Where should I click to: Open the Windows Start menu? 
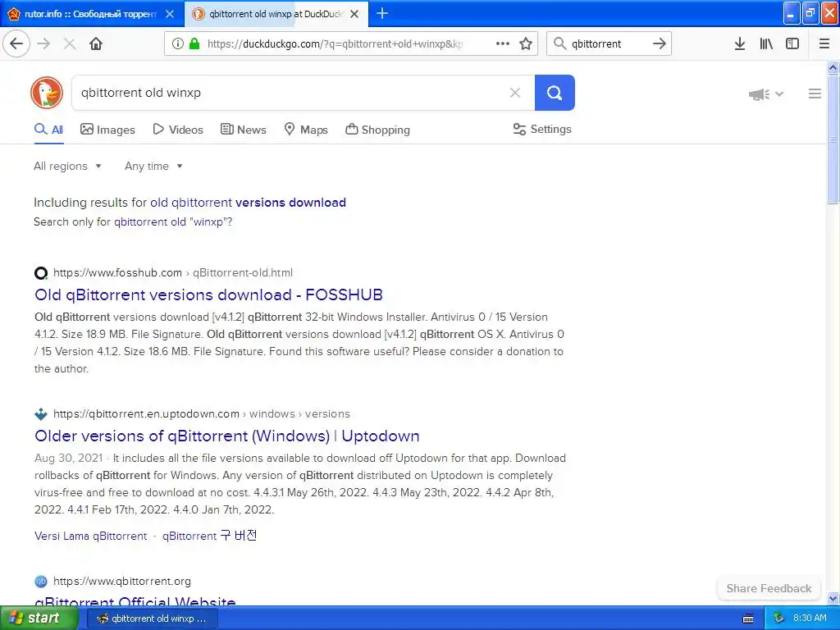39,619
